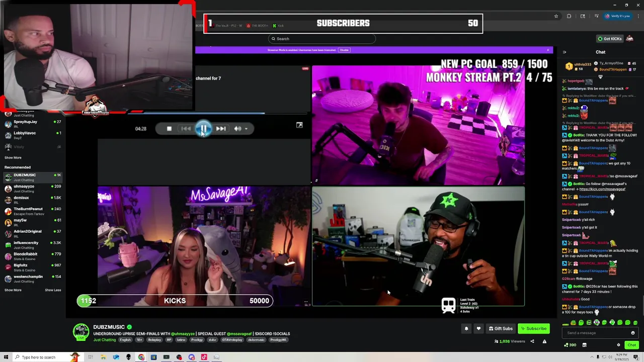Open Task View on the taskbar
The image size is (644, 362).
point(91,357)
